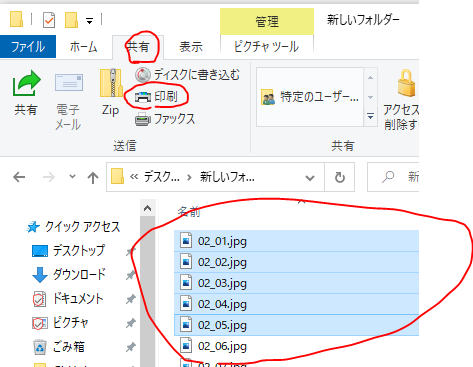Click the ファックス label
Screen dimensions: 473x367
[x=174, y=119]
